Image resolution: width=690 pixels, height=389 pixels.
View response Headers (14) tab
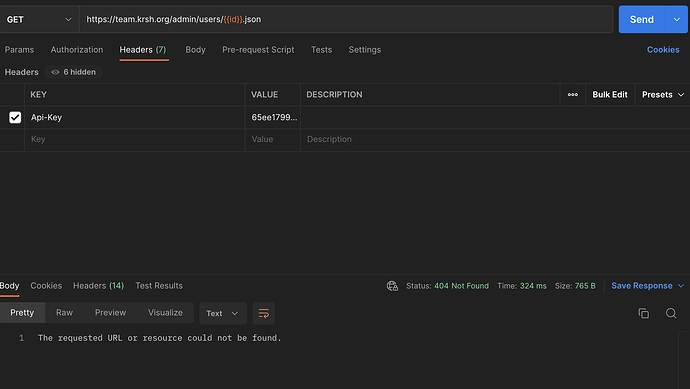click(x=99, y=286)
